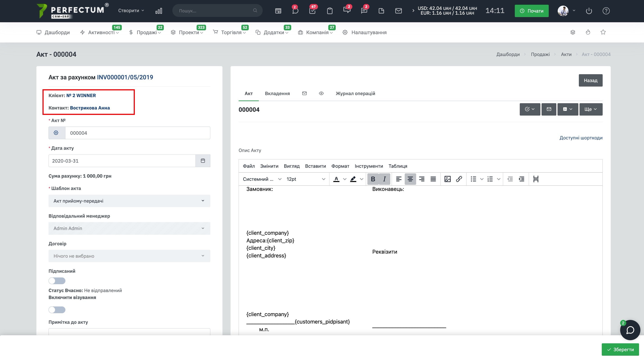Viewport: 644px width, 362px height.
Task: Turn on Включити візування toggle
Action: coord(57,310)
